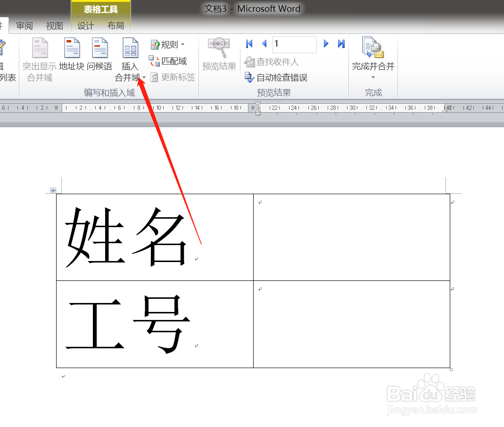The width and height of the screenshot is (504, 427).
Task: Open the 规则 dropdown
Action: 168,44
